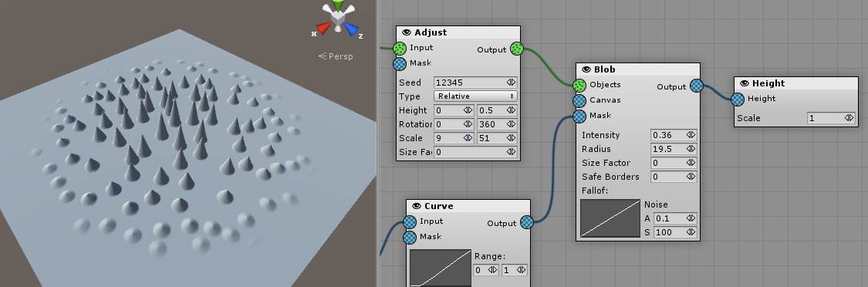Toggle the Height node eye icon
Image resolution: width=868 pixels, height=287 pixels.
coord(745,83)
